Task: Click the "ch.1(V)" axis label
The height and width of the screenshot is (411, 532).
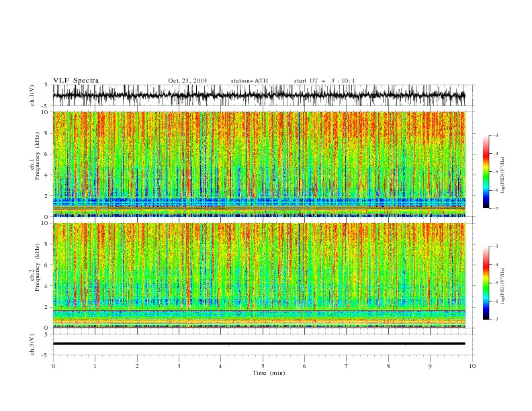Action: [x=32, y=95]
